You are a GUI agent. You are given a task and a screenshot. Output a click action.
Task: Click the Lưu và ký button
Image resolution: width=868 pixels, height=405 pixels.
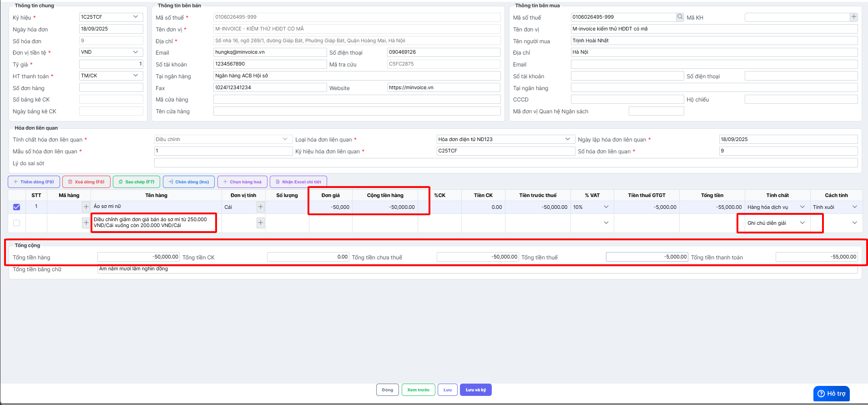point(475,390)
